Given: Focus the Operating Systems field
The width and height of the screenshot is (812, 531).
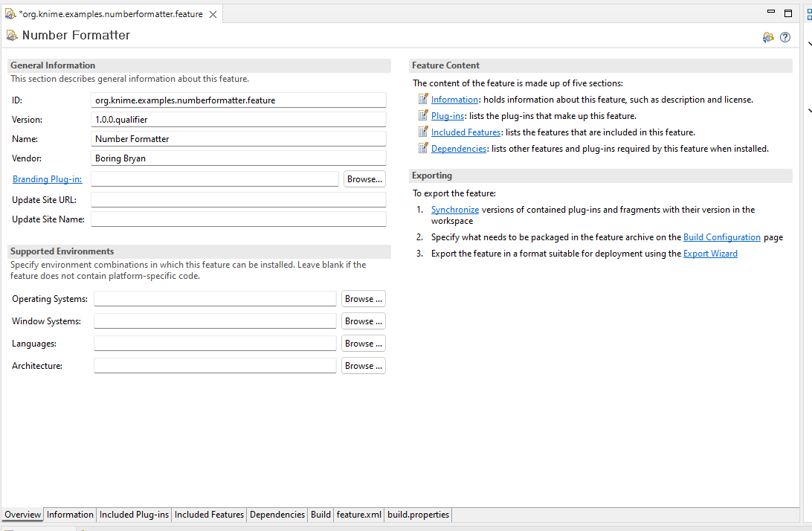Looking at the screenshot, I should pyautogui.click(x=215, y=299).
